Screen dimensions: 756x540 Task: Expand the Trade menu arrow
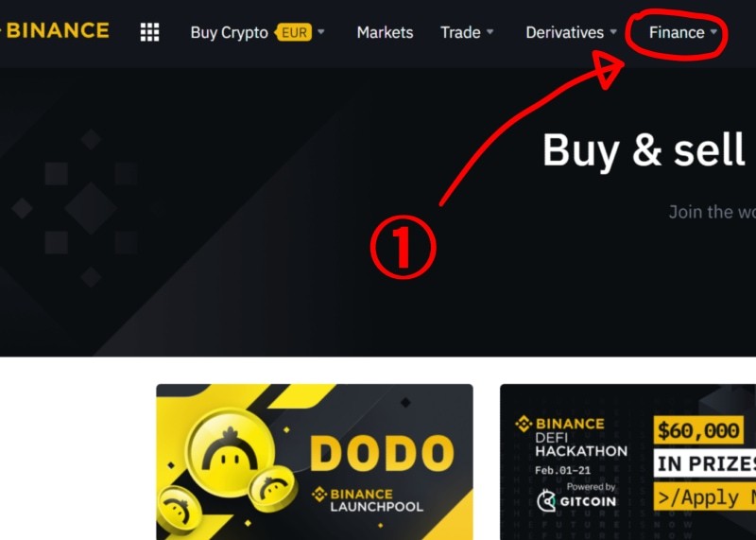coord(490,32)
